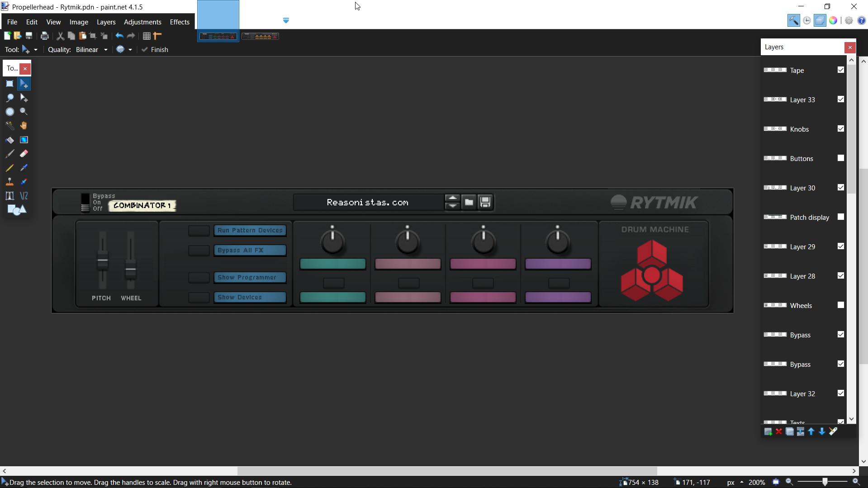
Task: Select the Gradient tool
Action: click(x=24, y=140)
